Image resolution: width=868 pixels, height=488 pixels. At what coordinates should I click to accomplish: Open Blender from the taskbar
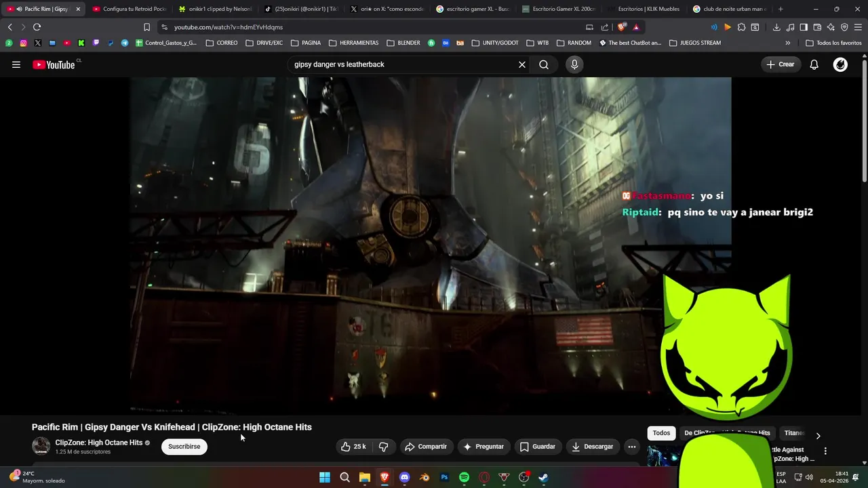(425, 477)
